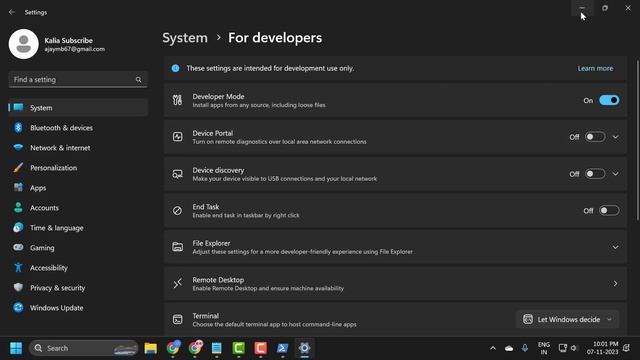Click the settings page vertical scrollbar
This screenshot has width=640, height=360.
638,141
